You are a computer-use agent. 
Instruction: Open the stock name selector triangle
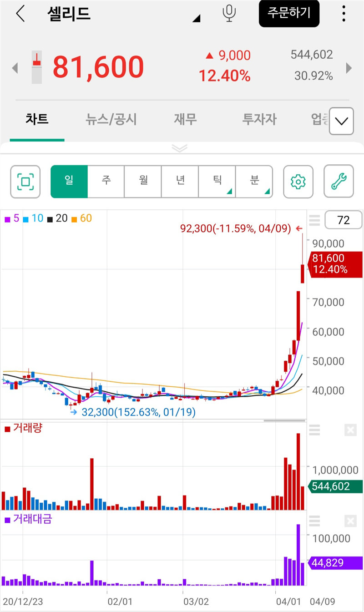(x=197, y=19)
